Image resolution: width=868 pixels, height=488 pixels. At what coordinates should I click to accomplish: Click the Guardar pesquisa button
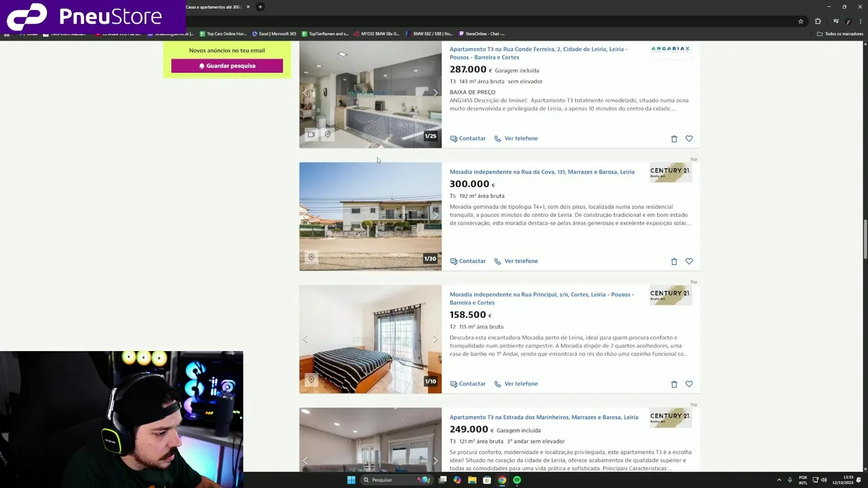point(227,66)
